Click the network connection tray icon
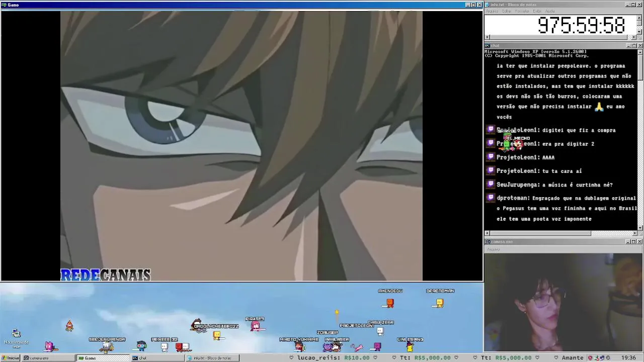 click(597, 358)
